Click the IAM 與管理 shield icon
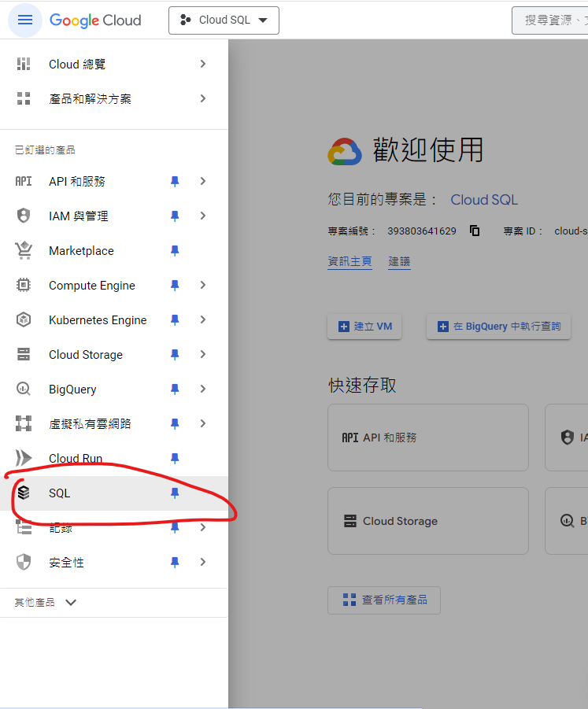The width and height of the screenshot is (588, 709). (24, 216)
